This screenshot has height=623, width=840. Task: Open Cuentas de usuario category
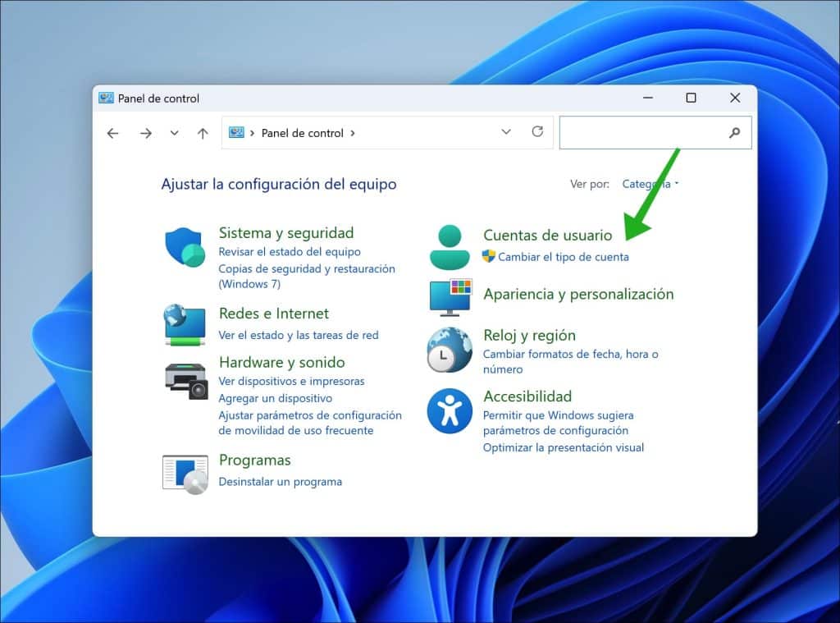[547, 235]
